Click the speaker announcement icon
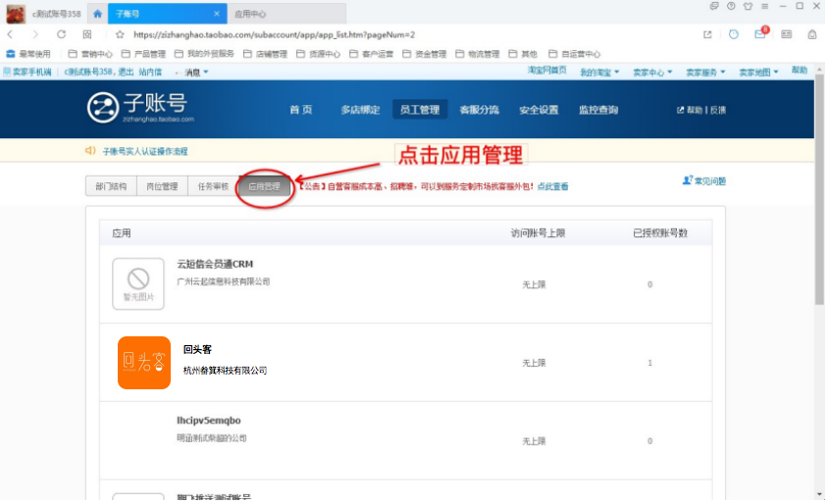828x504 pixels. coord(90,151)
